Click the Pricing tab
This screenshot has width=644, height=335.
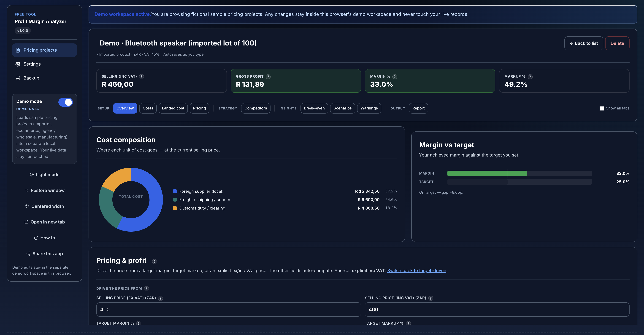199,108
